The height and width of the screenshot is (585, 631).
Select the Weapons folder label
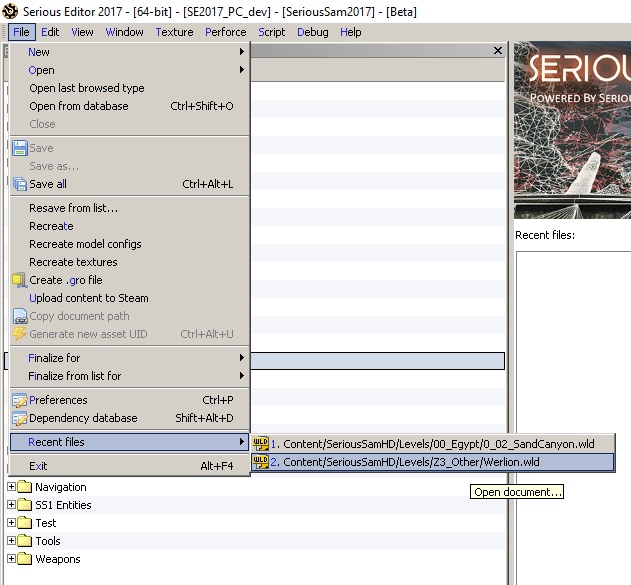point(58,559)
